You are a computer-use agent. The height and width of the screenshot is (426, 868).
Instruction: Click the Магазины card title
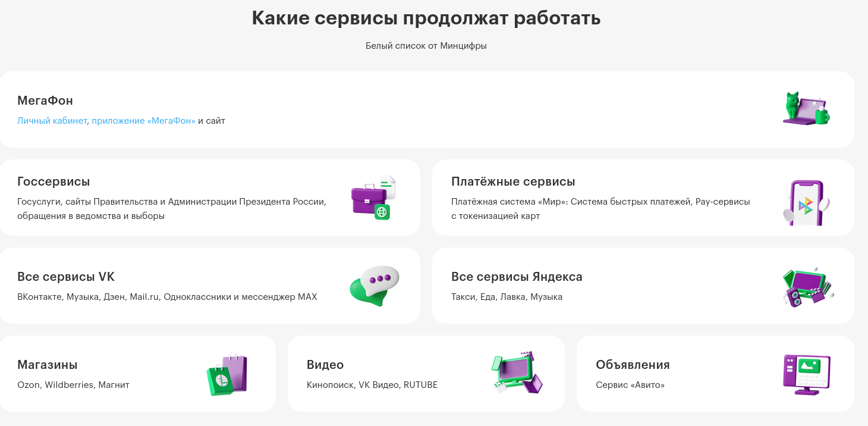pos(48,365)
